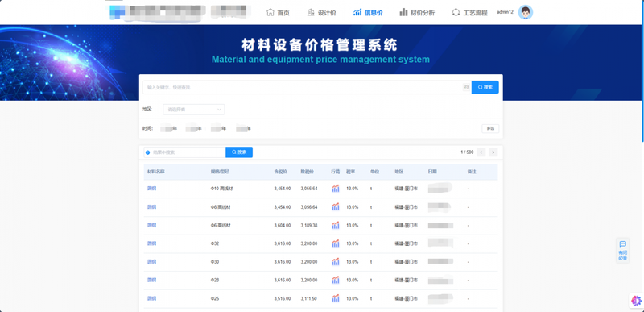This screenshot has height=312, width=644.
Task: Open trend chart icon in Φ30 row
Action: click(x=336, y=262)
